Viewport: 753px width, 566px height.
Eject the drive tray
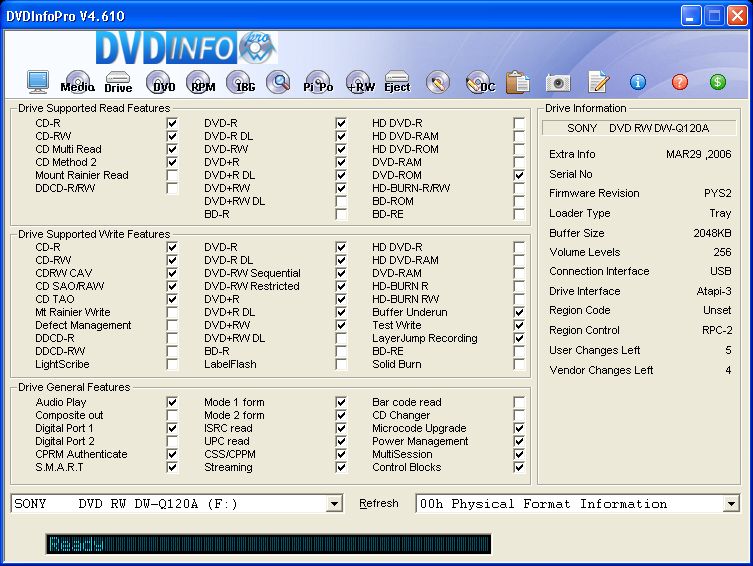coord(397,82)
